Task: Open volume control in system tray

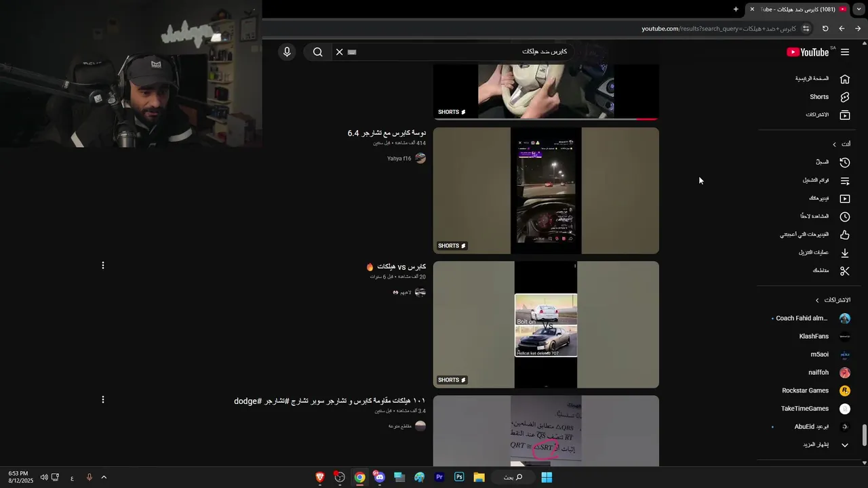Action: point(44,477)
